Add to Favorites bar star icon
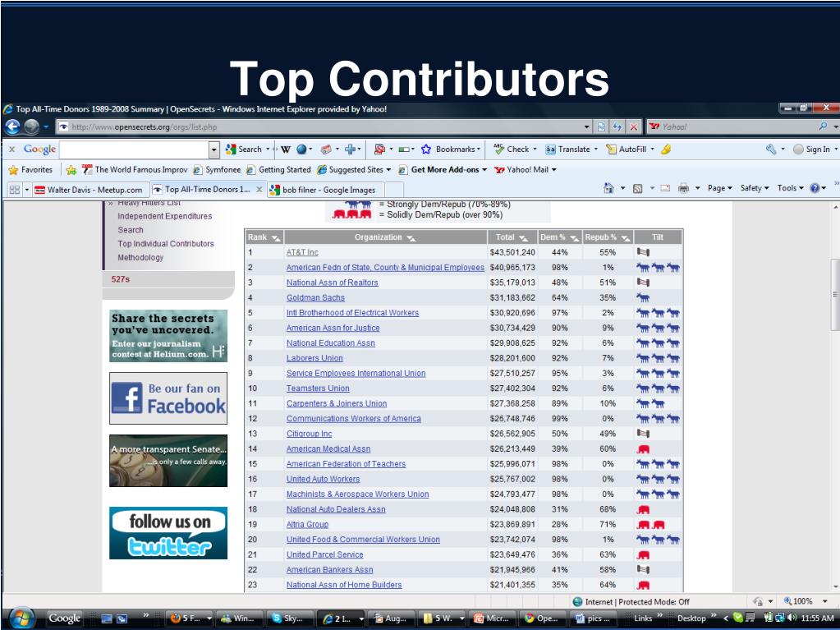 tap(71, 170)
